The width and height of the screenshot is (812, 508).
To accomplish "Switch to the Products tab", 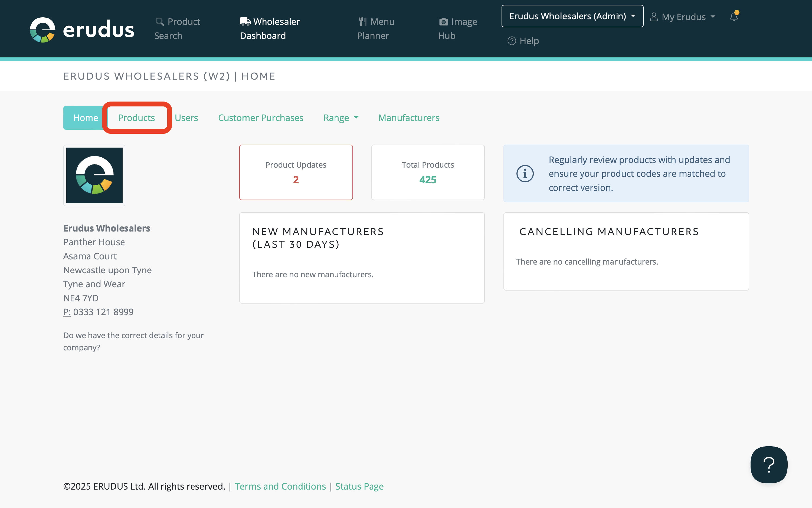I will 136,118.
